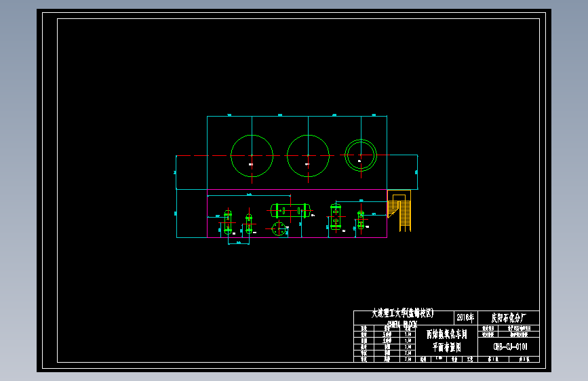Select the rightmost vertical green vessel in lower room
The height and width of the screenshot is (381, 588).
[361, 220]
